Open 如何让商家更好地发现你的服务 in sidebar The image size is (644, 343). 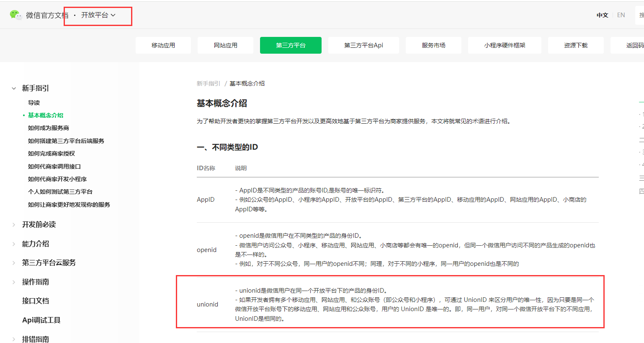[69, 205]
